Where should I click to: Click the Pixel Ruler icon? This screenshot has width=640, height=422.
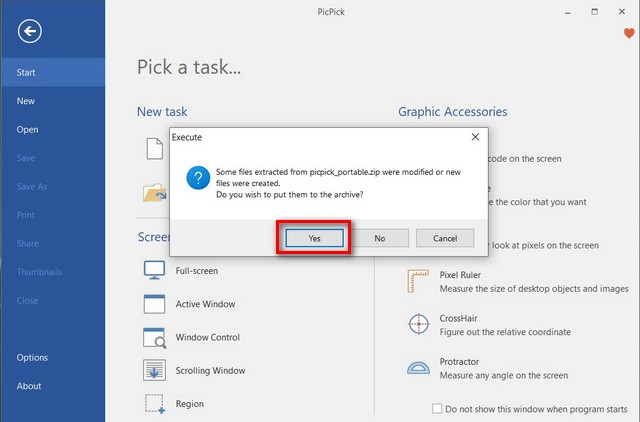click(418, 281)
